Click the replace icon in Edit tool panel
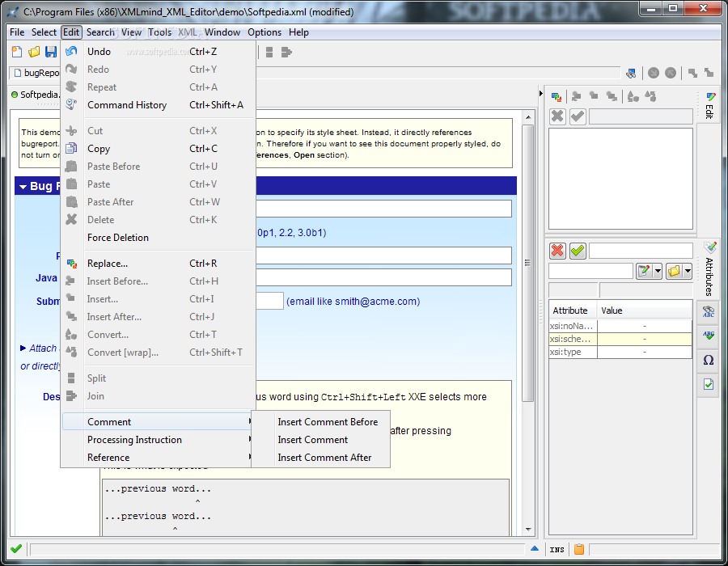The height and width of the screenshot is (566, 728). click(x=557, y=97)
